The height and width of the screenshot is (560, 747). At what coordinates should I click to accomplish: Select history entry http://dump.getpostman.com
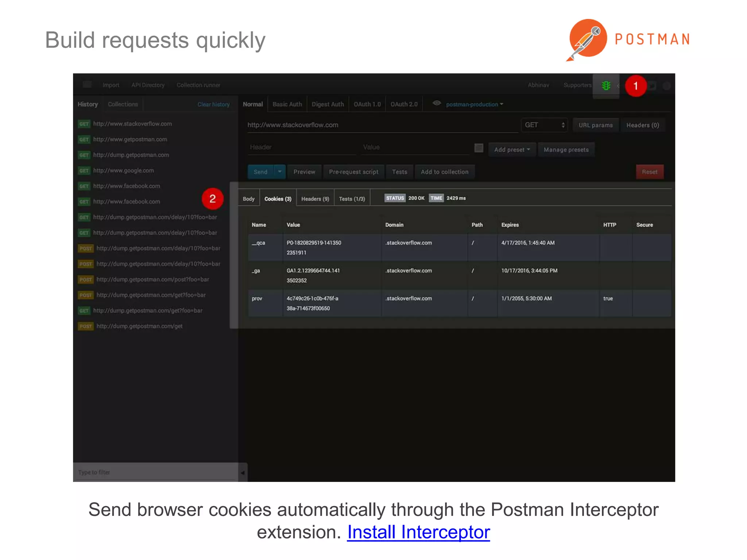(131, 155)
